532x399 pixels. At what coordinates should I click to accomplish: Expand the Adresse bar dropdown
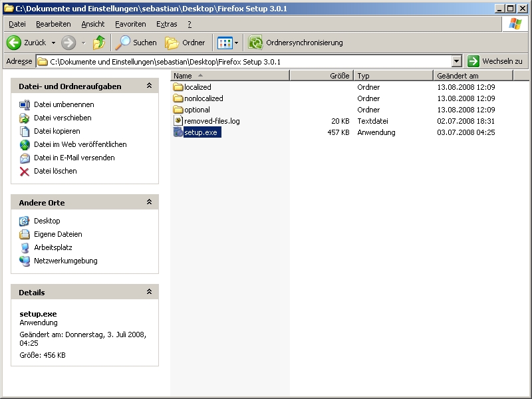pyautogui.click(x=457, y=61)
